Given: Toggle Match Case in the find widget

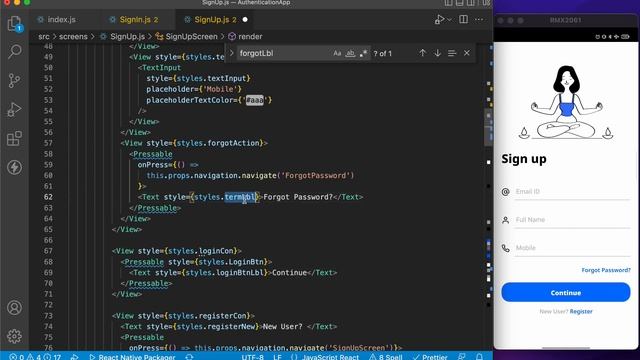Looking at the screenshot, I should [337, 53].
